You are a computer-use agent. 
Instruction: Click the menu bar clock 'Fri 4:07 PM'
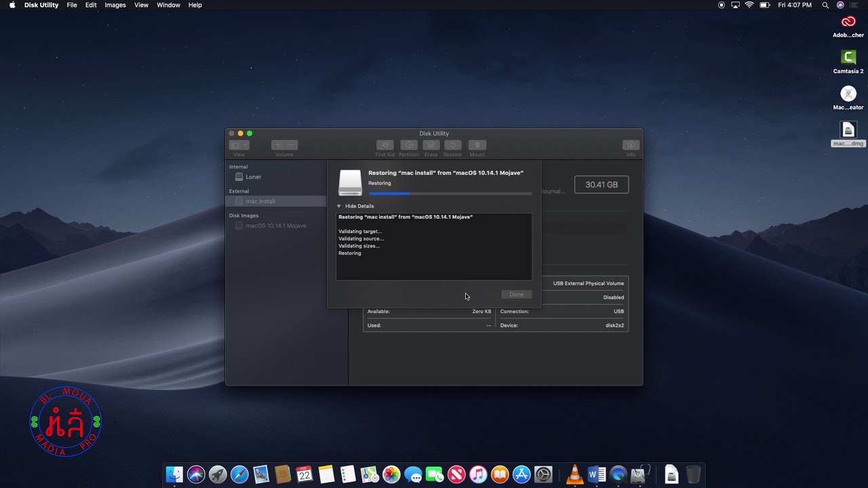(x=795, y=5)
